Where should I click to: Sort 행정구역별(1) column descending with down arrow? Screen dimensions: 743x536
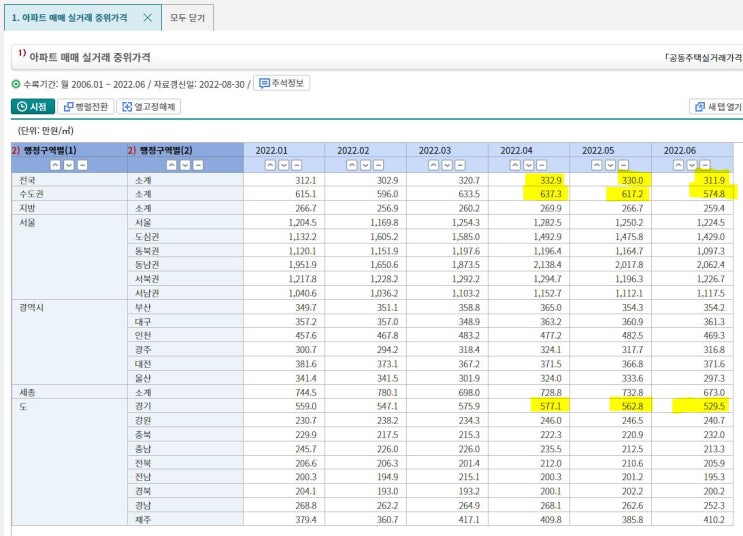coord(69,165)
